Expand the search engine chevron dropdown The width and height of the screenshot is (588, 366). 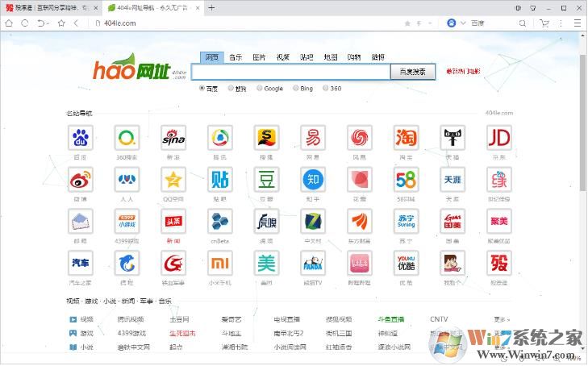point(463,23)
